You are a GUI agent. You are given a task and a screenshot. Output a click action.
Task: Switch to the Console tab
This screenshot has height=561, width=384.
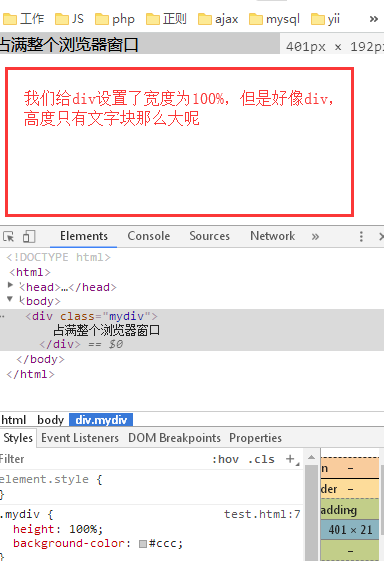[149, 236]
